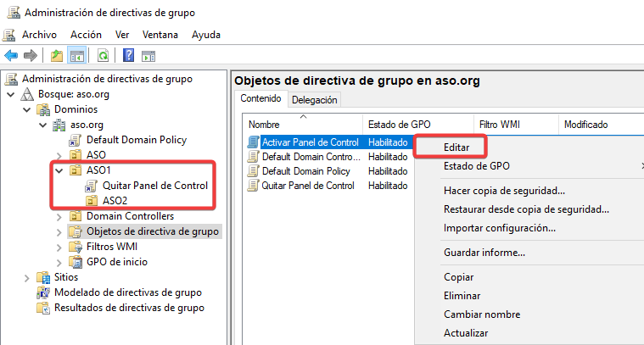Open the Acción menu
This screenshot has width=644, height=345.
[x=86, y=35]
